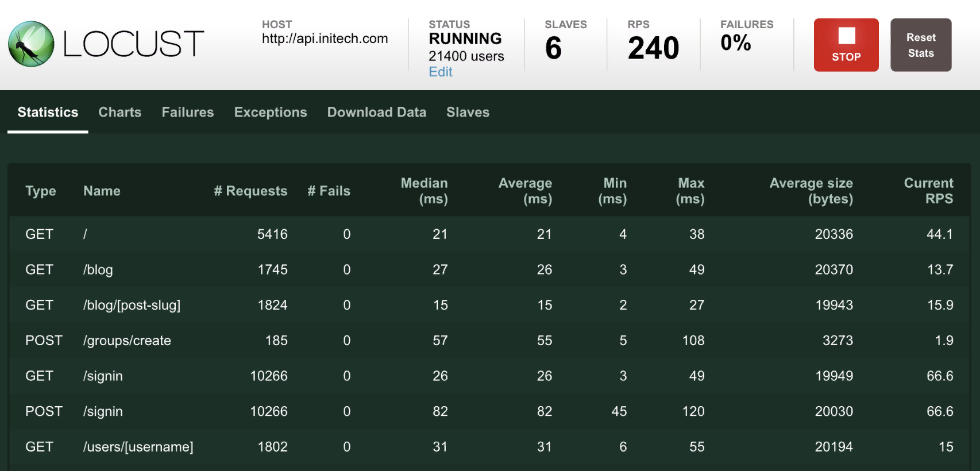Select the /groups/create endpoint name
Viewport: 980px width, 471px height.
pos(127,341)
